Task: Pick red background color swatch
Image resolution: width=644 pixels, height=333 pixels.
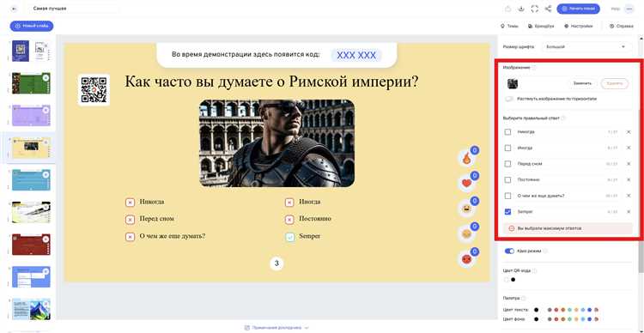Action: pyautogui.click(x=556, y=319)
